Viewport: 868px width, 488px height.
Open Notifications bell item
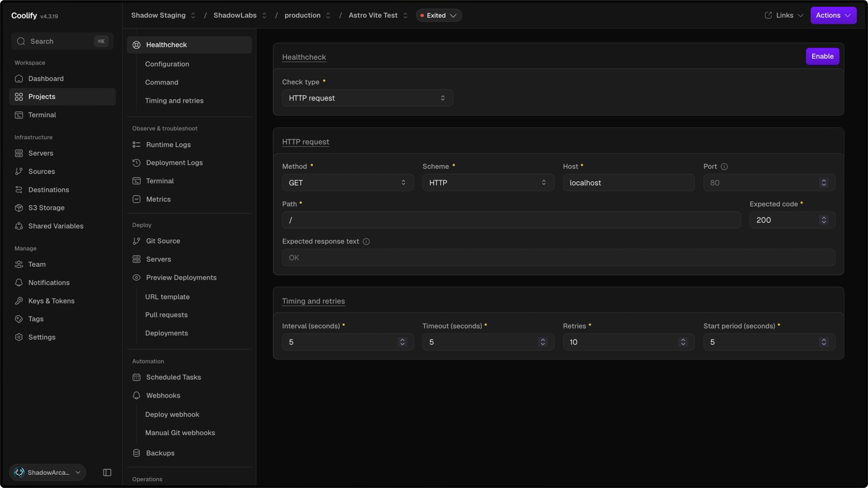coord(62,283)
